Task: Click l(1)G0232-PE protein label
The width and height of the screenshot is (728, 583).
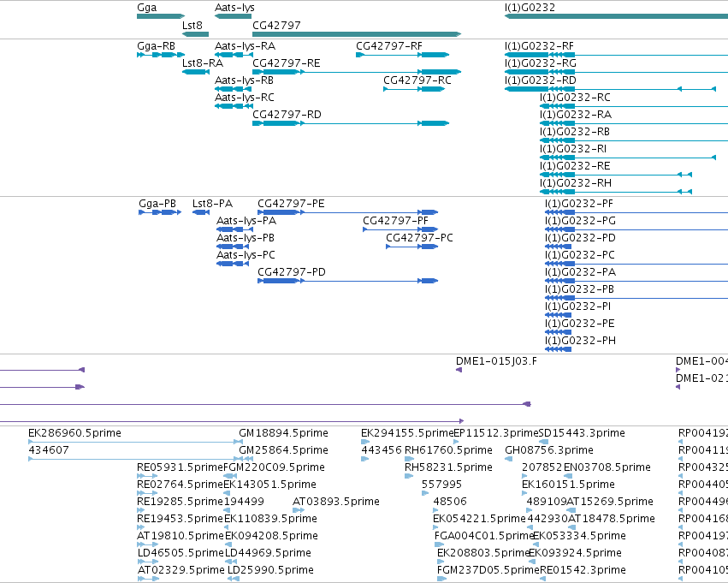Action: (580, 324)
